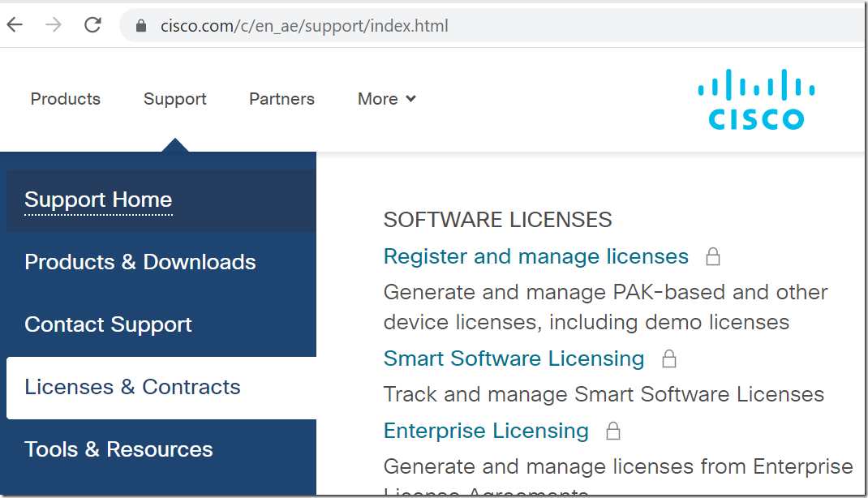View site security via the padlock icon
The height and width of the screenshot is (498, 868).
click(x=141, y=26)
